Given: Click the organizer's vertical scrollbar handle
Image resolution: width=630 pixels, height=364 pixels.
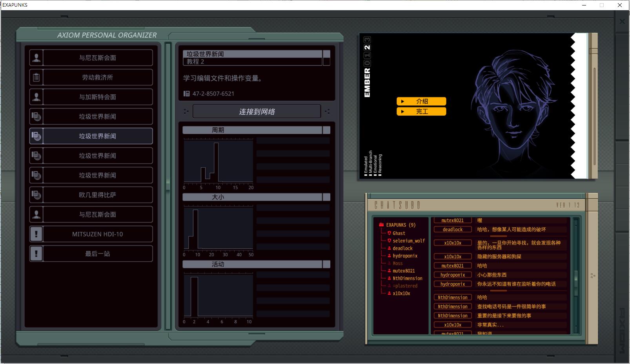Looking at the screenshot, I should [168, 185].
